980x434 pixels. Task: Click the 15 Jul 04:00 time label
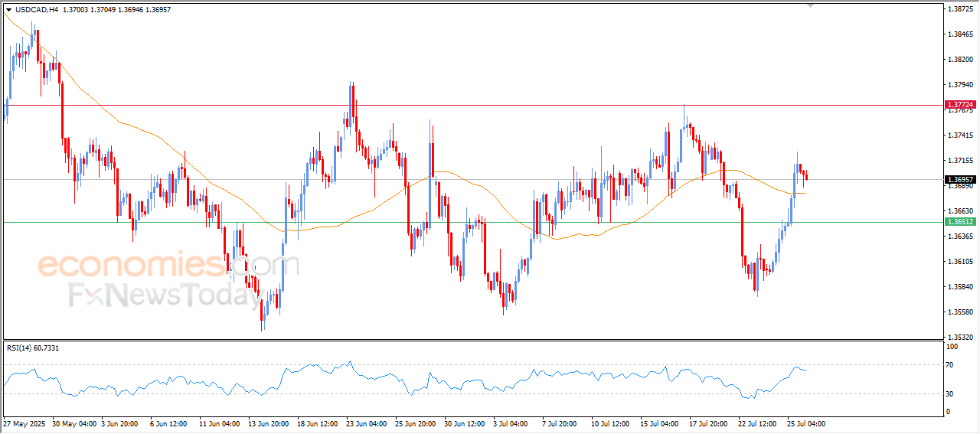[x=659, y=423]
